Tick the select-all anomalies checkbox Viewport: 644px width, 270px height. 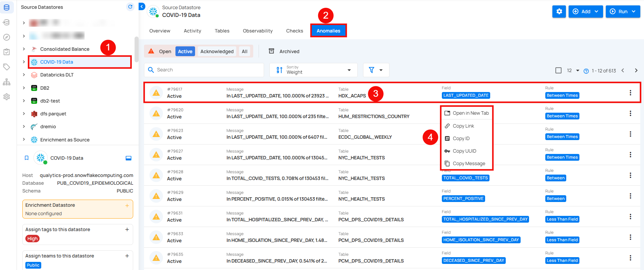(x=558, y=70)
